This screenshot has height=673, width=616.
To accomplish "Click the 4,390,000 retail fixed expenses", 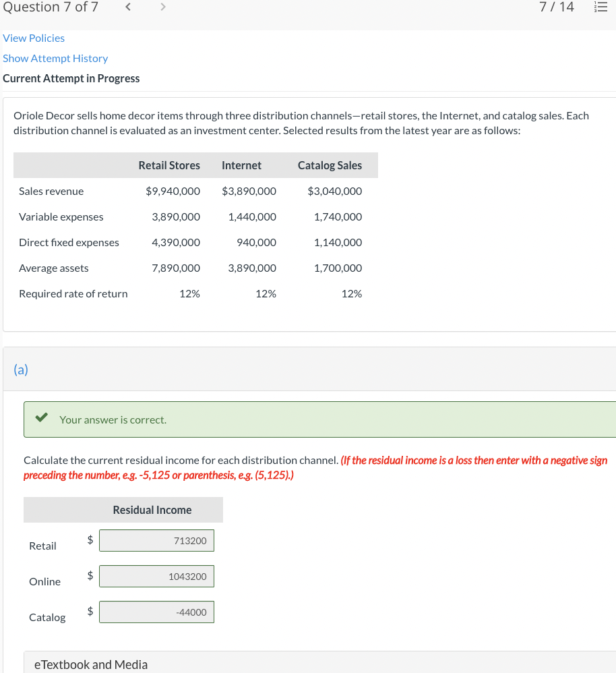I will (x=176, y=243).
